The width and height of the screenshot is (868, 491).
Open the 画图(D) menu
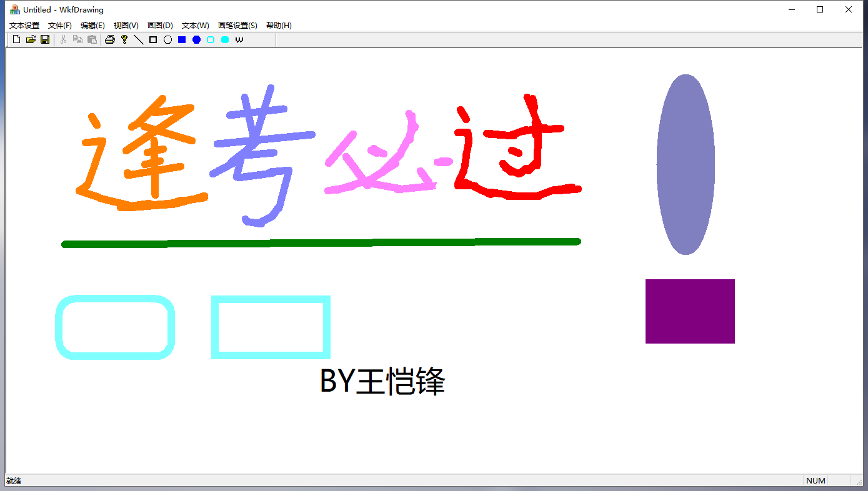tap(160, 26)
